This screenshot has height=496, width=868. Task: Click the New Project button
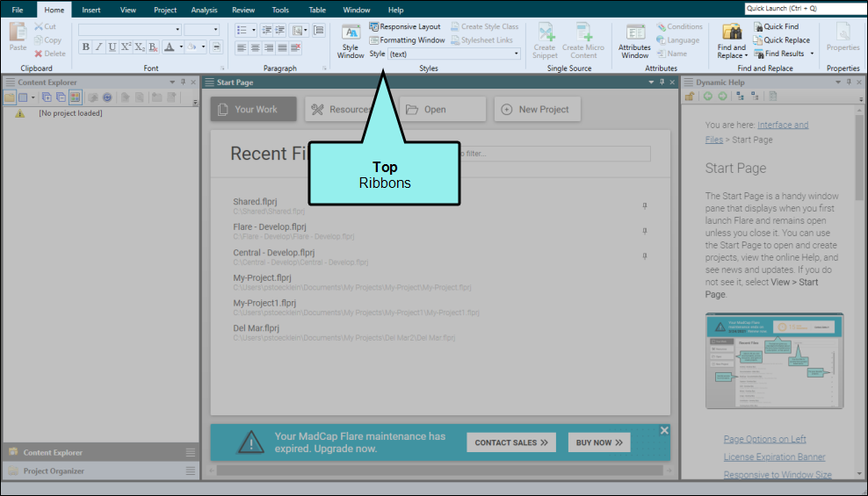pyautogui.click(x=538, y=110)
